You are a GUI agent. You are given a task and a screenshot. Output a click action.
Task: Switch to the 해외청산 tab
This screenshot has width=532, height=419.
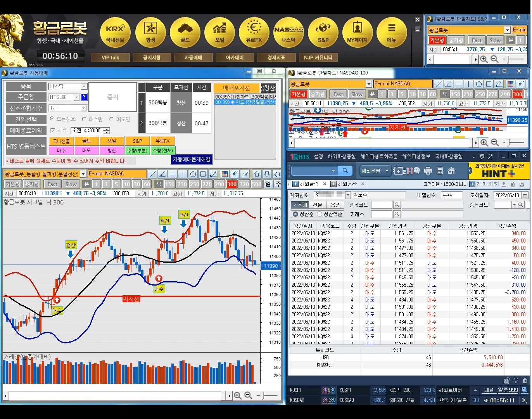pos(347,184)
